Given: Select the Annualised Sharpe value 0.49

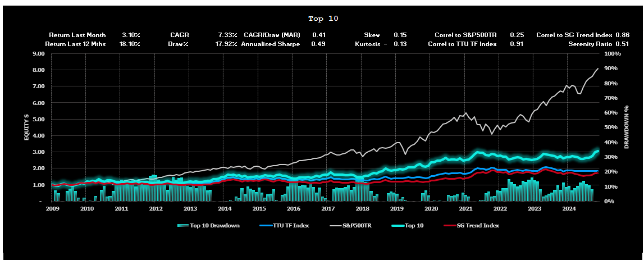Looking at the screenshot, I should coord(318,44).
